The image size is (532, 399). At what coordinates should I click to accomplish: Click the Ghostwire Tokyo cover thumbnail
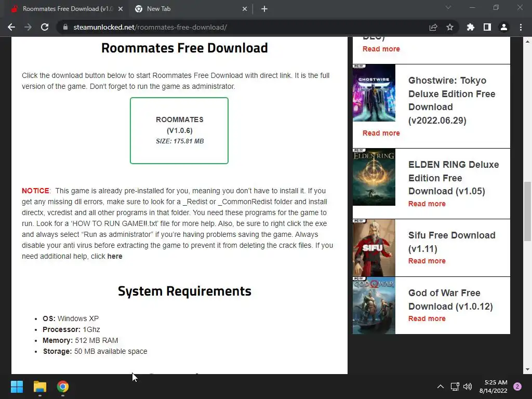(374, 92)
